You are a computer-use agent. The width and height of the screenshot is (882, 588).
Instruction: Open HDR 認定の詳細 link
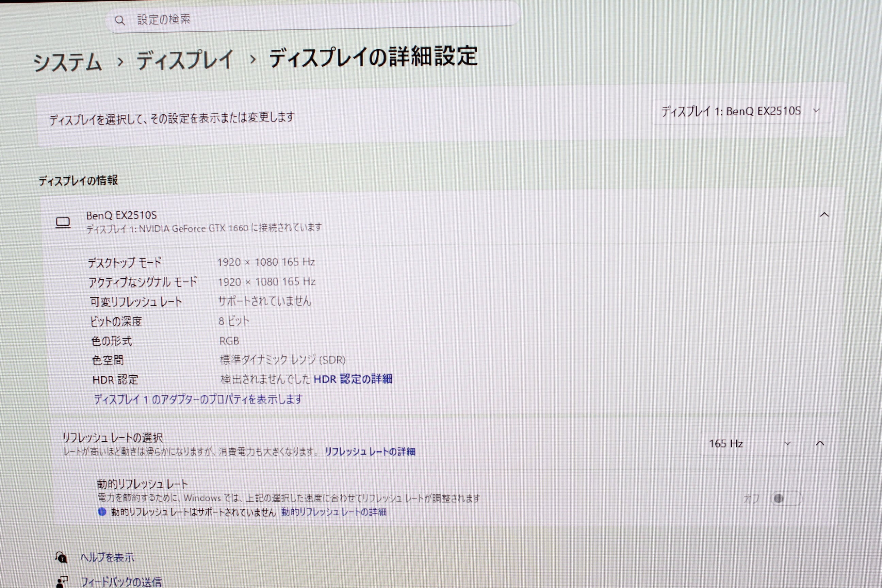pyautogui.click(x=353, y=379)
